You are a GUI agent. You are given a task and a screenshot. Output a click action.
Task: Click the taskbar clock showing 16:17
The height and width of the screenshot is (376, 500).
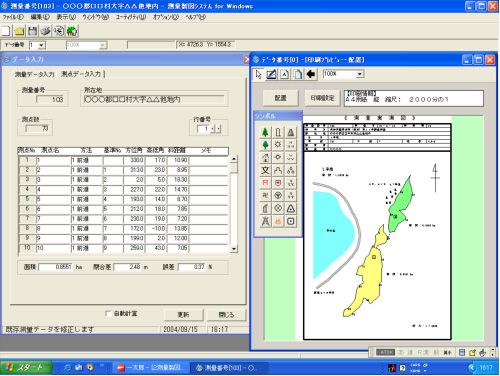(486, 368)
